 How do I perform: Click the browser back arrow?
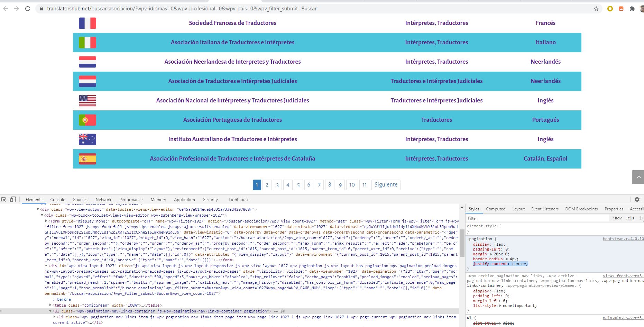[x=6, y=8]
